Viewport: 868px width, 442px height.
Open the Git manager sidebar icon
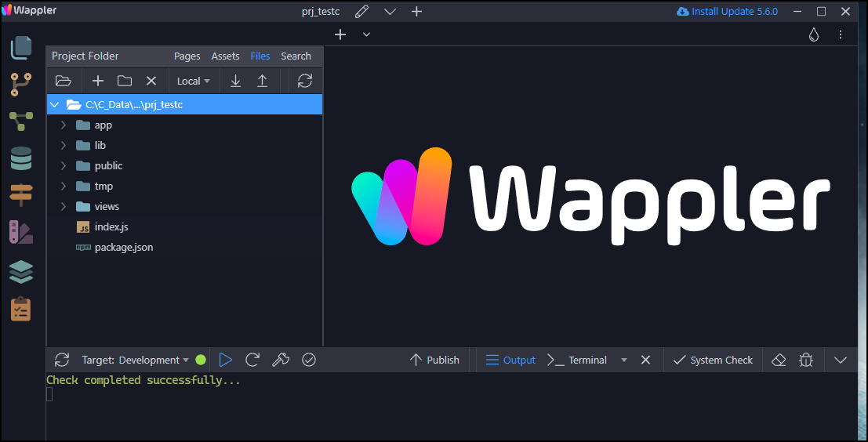coord(21,84)
